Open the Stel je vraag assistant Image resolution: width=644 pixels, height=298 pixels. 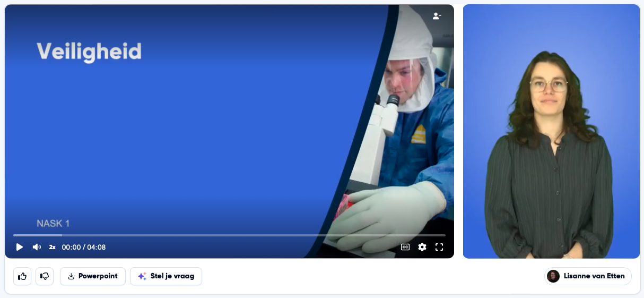pyautogui.click(x=166, y=276)
